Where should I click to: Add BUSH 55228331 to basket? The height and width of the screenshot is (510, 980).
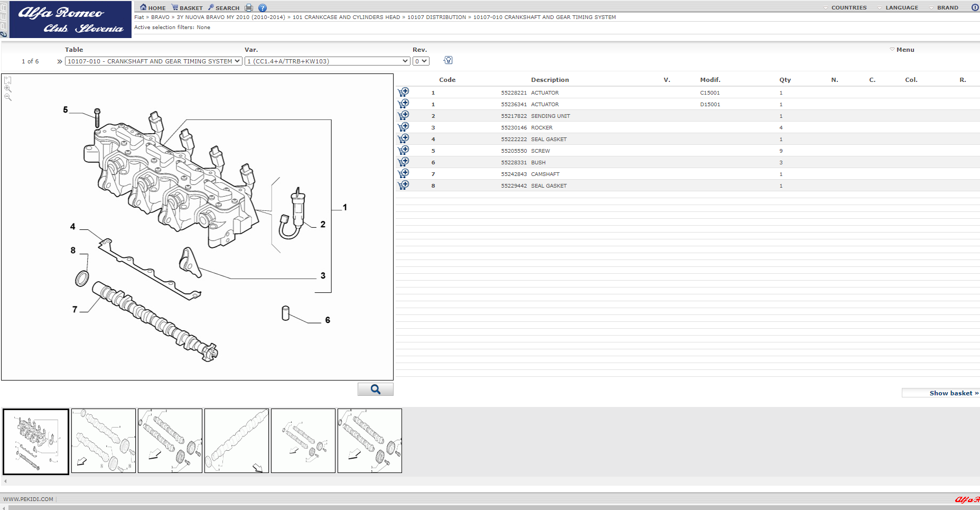(x=404, y=162)
